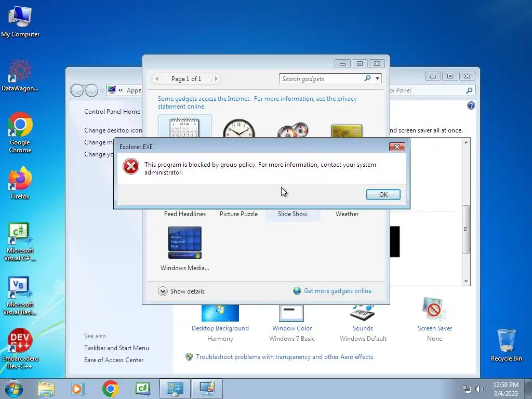Viewport: 532px width, 399px height.
Task: Open DataWagon desktop shortcut
Action: coord(20,75)
